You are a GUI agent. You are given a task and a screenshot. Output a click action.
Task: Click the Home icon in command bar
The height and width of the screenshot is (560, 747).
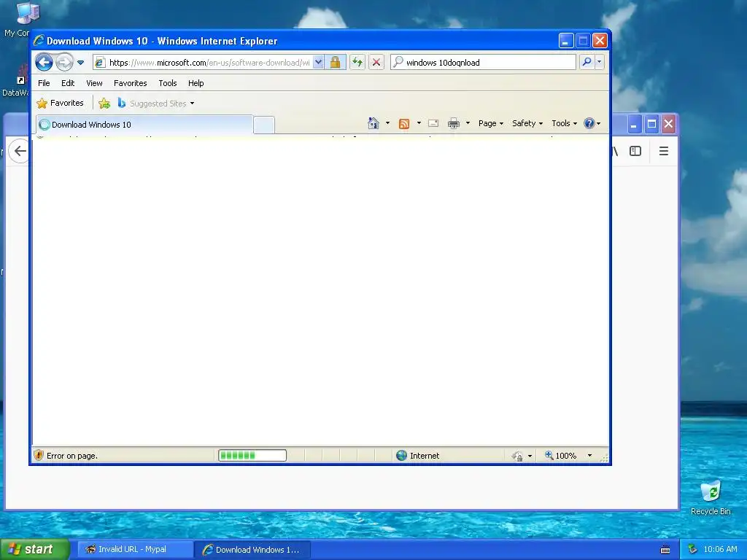(373, 123)
